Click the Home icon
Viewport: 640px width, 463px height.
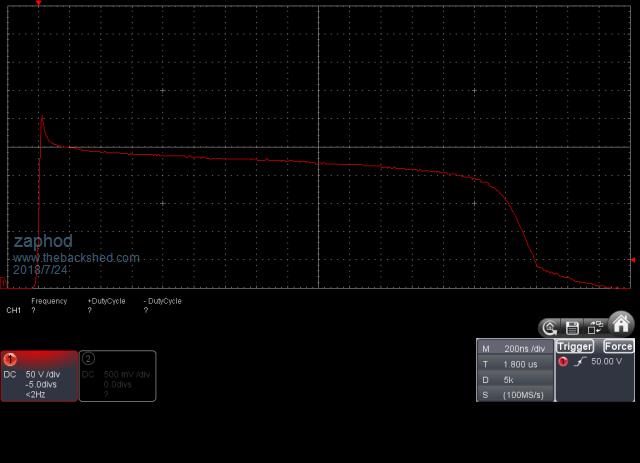(x=621, y=324)
